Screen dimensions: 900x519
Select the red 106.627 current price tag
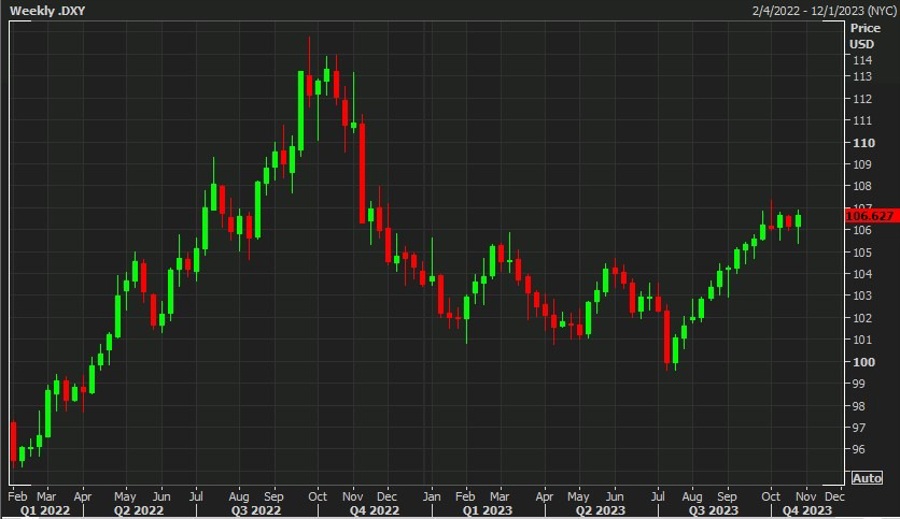pyautogui.click(x=871, y=216)
